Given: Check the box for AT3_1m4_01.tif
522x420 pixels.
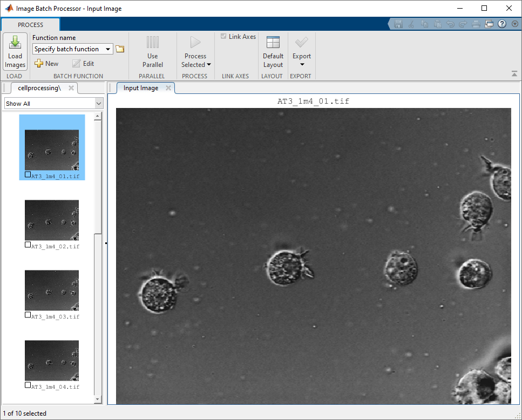Looking at the screenshot, I should (28, 174).
